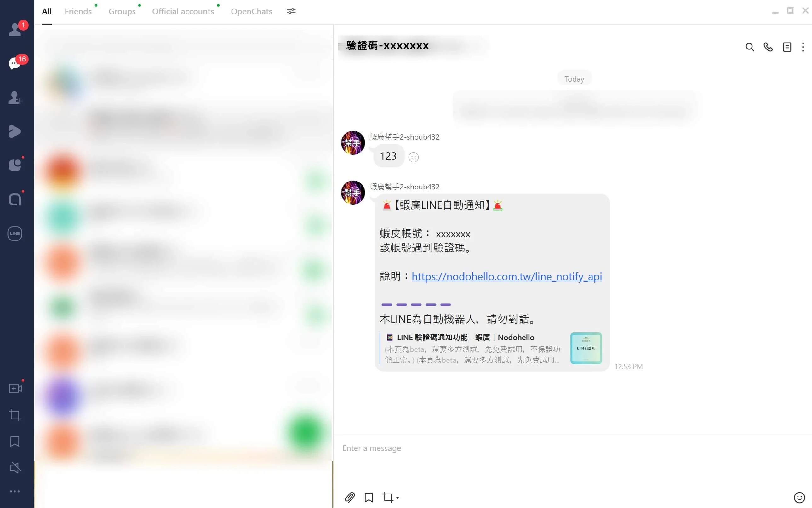This screenshot has width=812, height=508.
Task: Switch to the All tab
Action: pos(47,11)
